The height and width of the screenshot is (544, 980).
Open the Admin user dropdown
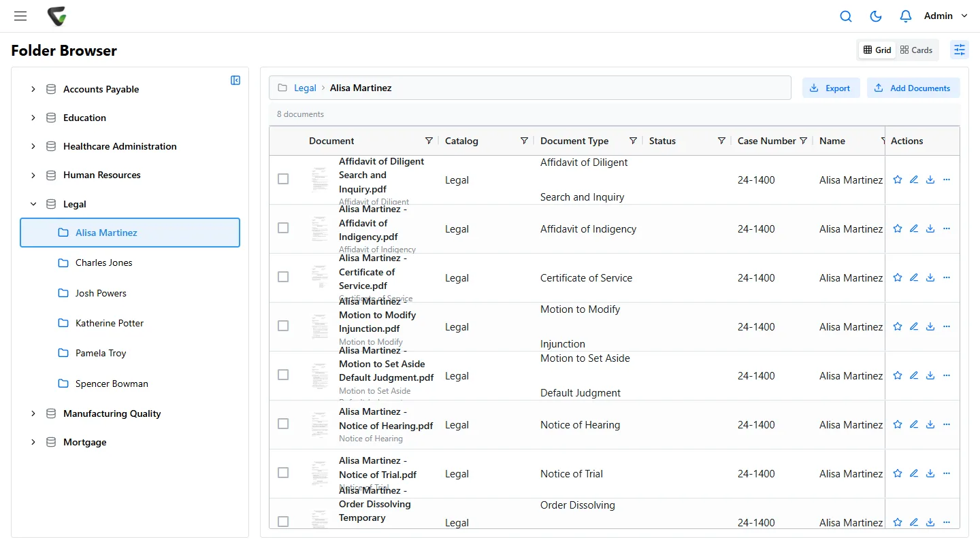click(945, 16)
